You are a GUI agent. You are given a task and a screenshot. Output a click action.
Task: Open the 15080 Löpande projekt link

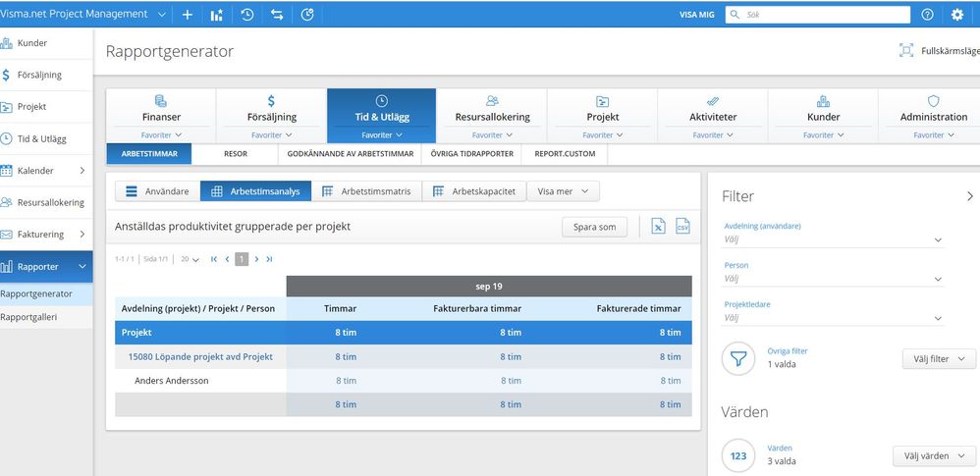click(x=200, y=356)
